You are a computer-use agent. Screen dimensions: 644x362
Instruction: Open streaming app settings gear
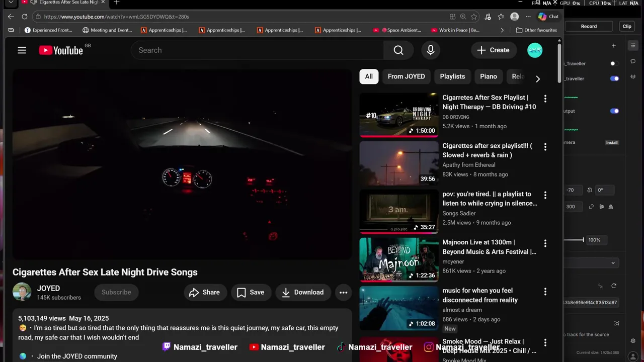click(x=633, y=341)
